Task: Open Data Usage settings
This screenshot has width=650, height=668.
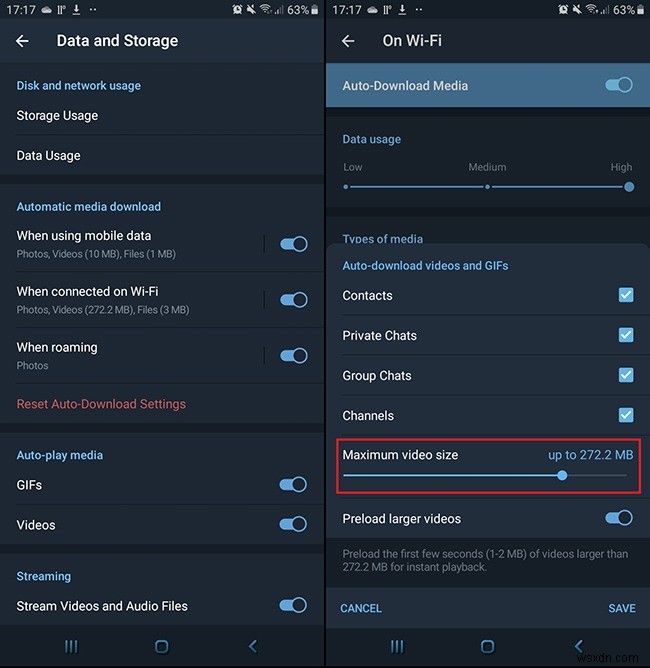Action: [162, 155]
